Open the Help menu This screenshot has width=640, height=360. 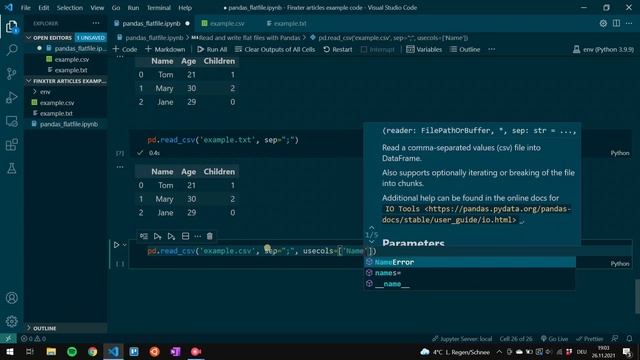[x=184, y=7]
